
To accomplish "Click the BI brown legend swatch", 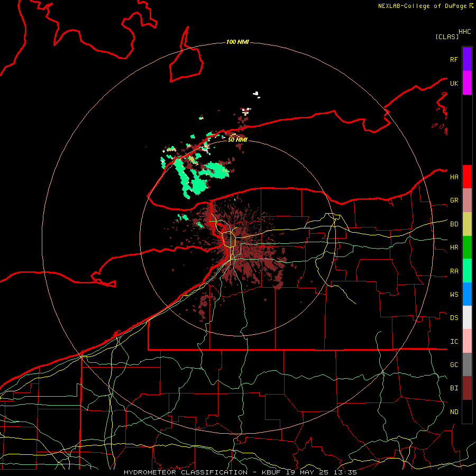I will tap(467, 388).
